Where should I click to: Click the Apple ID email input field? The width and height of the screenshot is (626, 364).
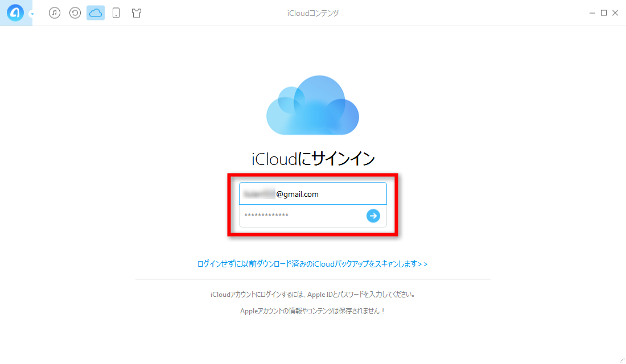313,193
